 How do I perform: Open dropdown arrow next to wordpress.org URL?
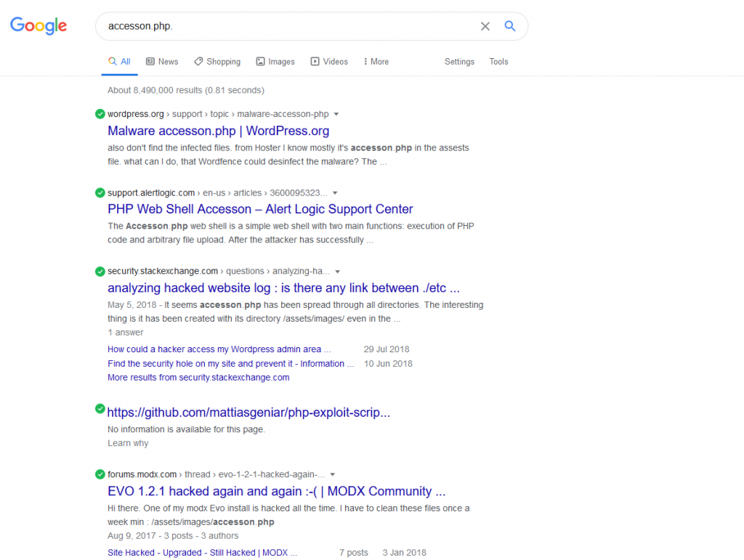(336, 114)
